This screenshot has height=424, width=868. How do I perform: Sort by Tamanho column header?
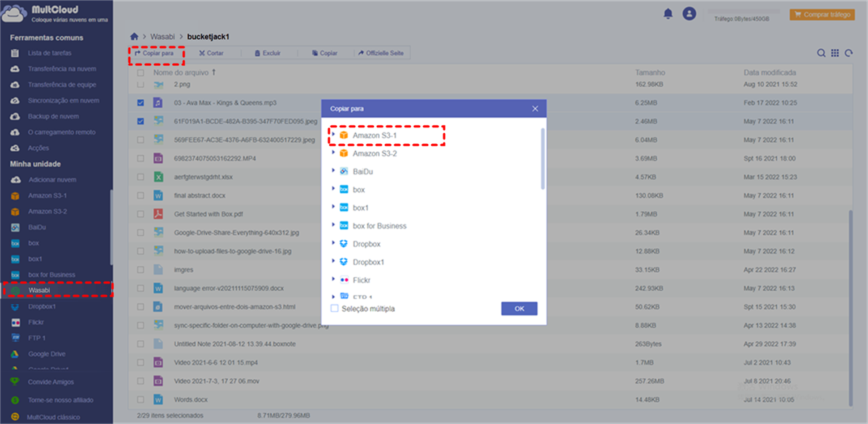tap(650, 73)
